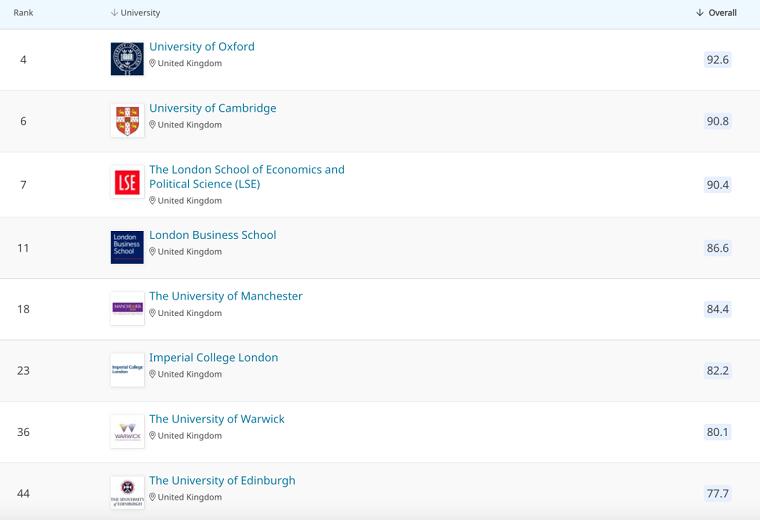This screenshot has height=520, width=760.
Task: Click the Imperial College London logo
Action: coord(127,369)
